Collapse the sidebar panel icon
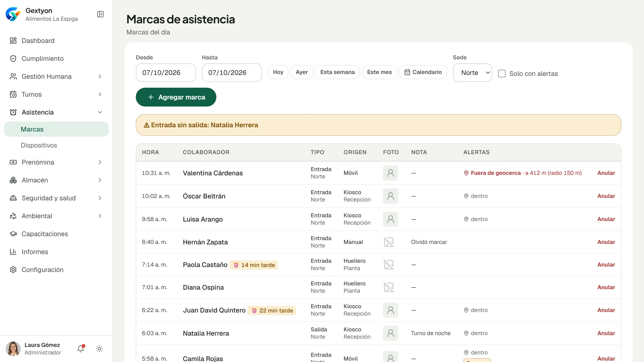The width and height of the screenshot is (644, 362). [100, 14]
